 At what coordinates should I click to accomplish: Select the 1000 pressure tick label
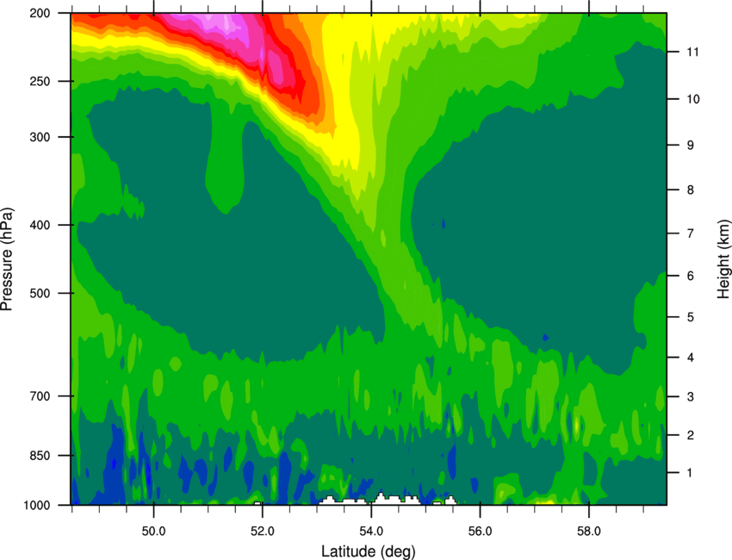click(36, 505)
